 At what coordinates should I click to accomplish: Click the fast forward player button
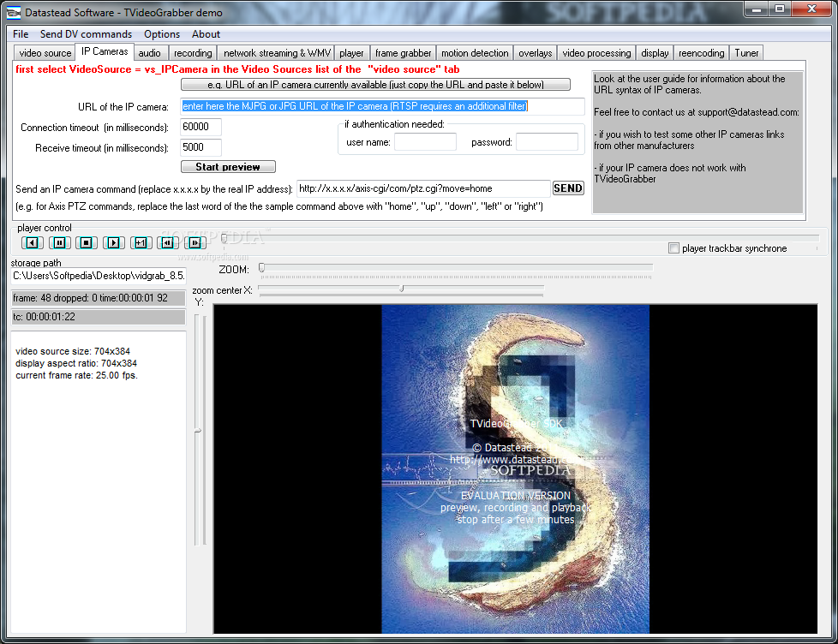pyautogui.click(x=195, y=243)
